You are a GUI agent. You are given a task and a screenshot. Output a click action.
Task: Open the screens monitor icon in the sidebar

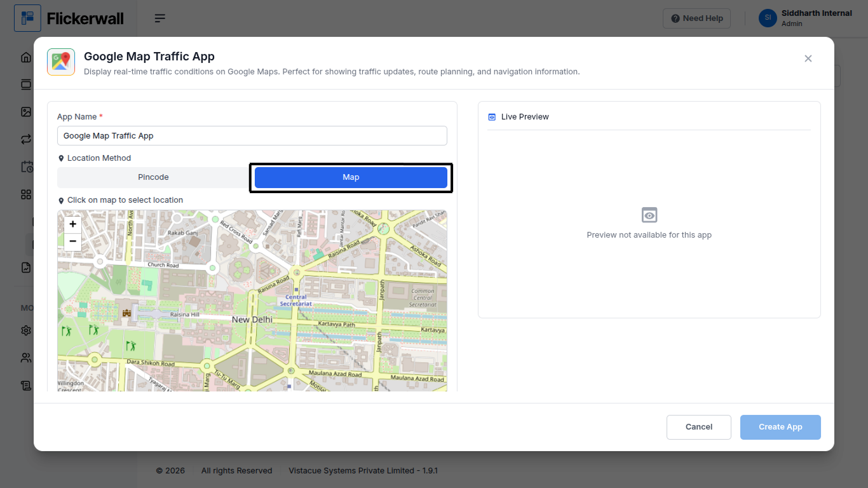point(26,85)
